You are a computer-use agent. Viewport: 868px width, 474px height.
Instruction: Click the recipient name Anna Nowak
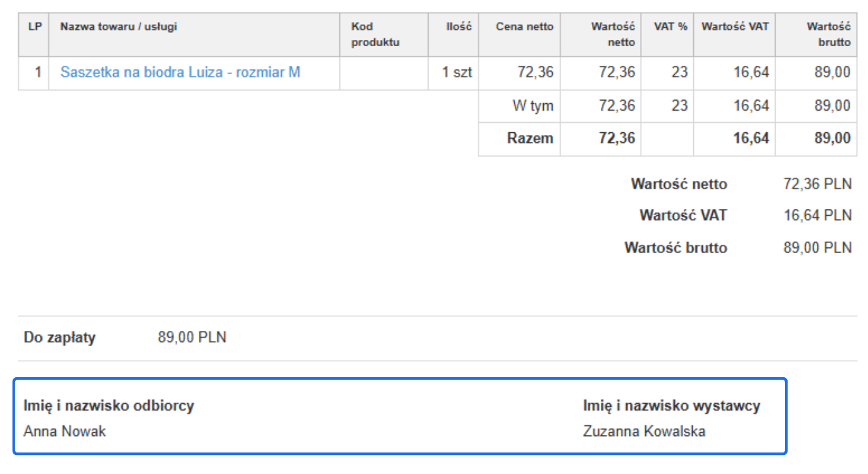[65, 432]
